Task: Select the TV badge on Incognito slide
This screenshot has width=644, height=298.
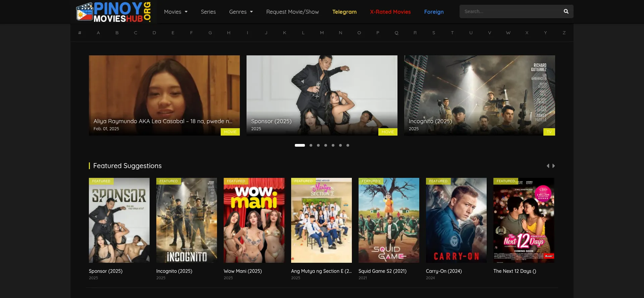Action: tap(549, 132)
